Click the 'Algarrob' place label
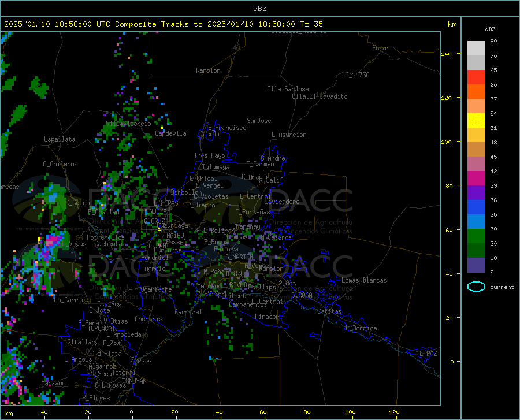520x420 pixels. [102, 366]
